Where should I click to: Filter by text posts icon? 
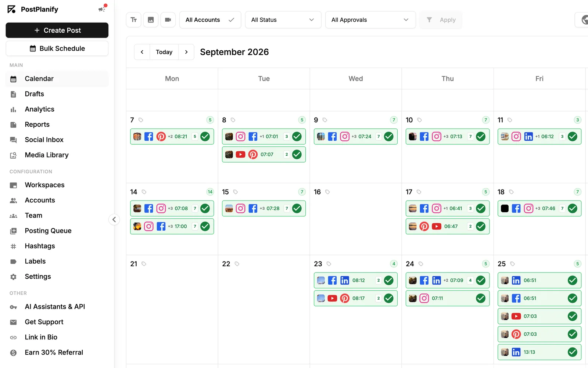[134, 20]
